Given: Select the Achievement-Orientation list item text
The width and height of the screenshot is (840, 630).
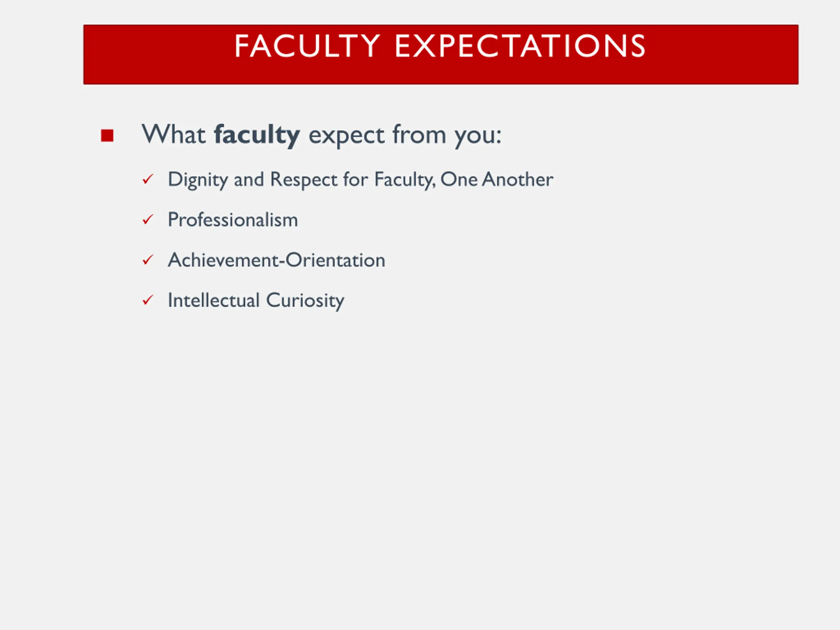Looking at the screenshot, I should (277, 260).
